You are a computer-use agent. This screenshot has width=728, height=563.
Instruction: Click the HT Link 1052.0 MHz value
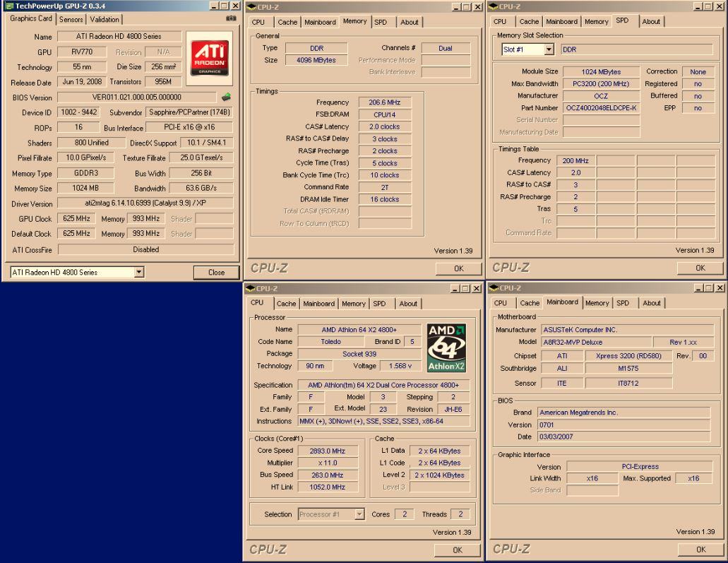point(328,487)
